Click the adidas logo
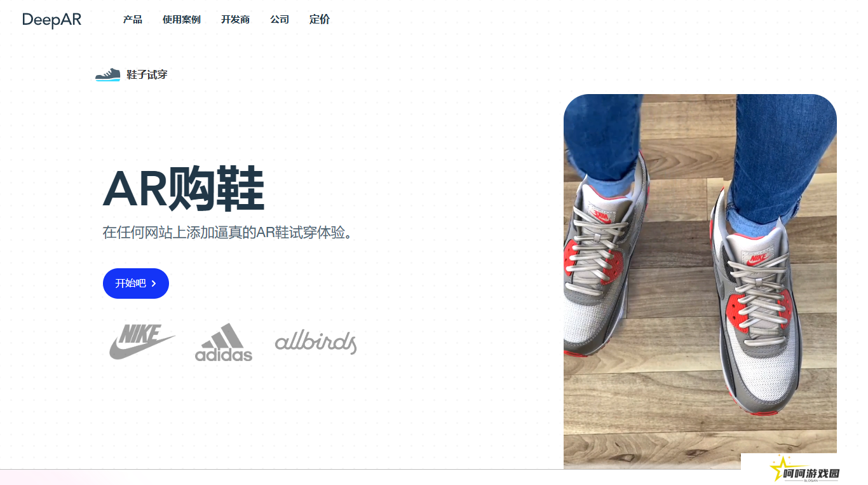This screenshot has height=485, width=868. [224, 342]
